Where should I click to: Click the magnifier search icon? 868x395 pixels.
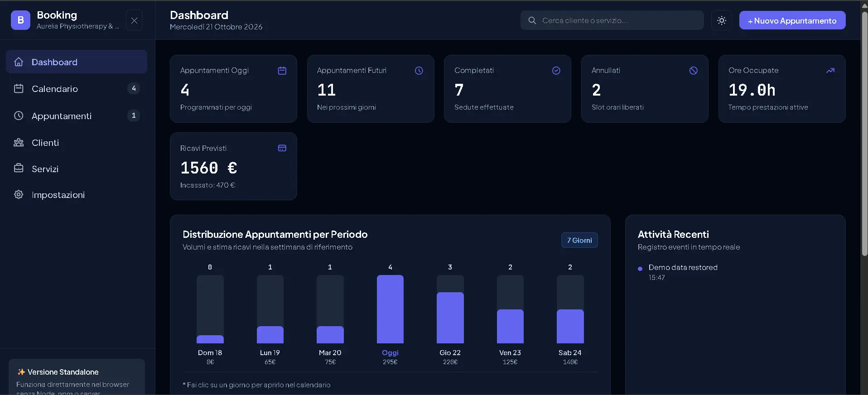pos(532,20)
